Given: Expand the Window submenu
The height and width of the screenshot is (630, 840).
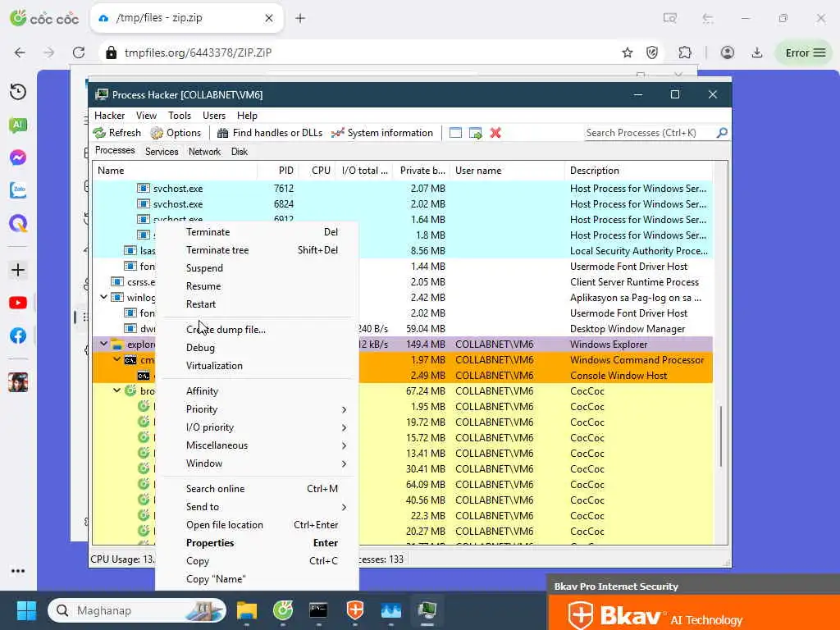Looking at the screenshot, I should (x=257, y=463).
